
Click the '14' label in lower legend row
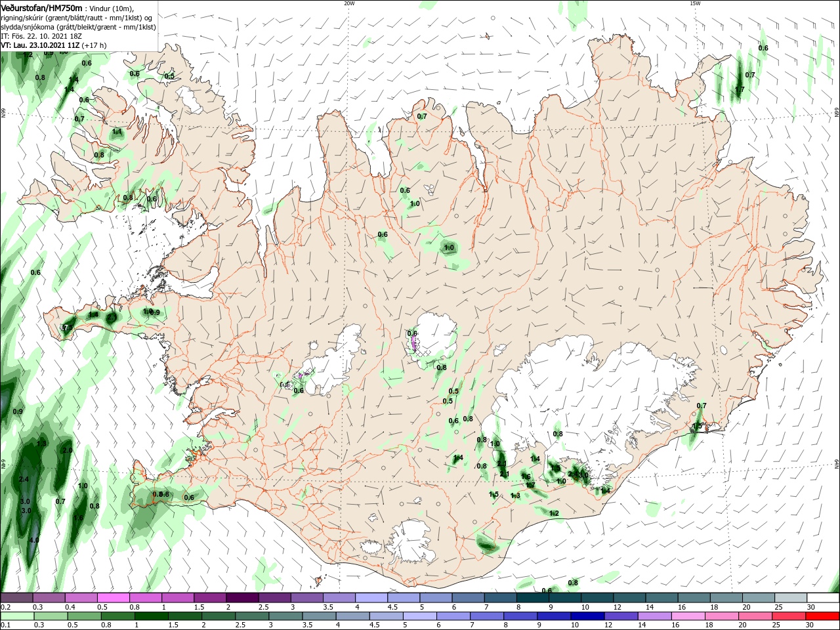pos(642,625)
